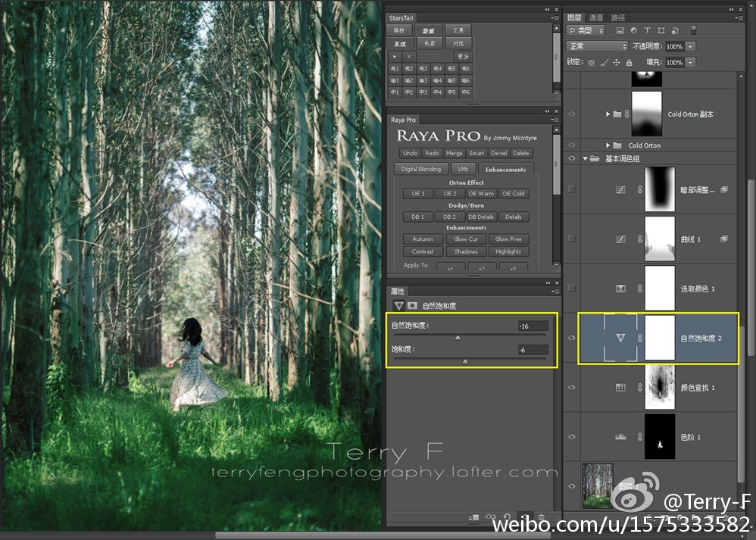
Task: Lock image pixels brush icon
Action: (604, 63)
